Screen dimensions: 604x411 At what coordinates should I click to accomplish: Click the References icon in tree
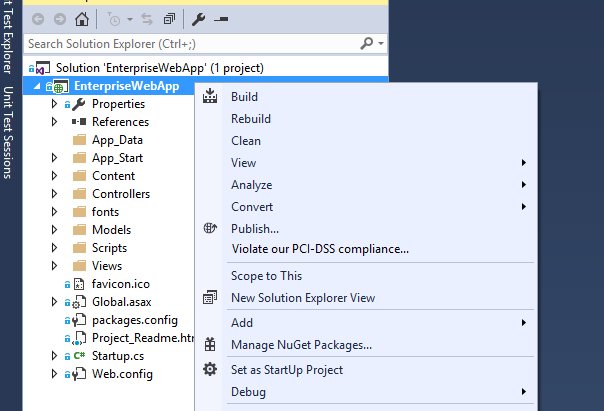(79, 122)
